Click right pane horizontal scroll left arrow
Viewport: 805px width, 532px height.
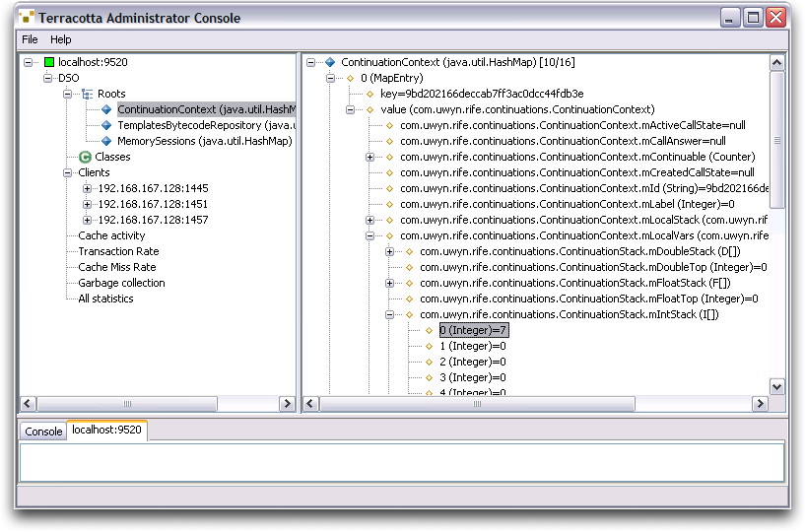point(310,404)
